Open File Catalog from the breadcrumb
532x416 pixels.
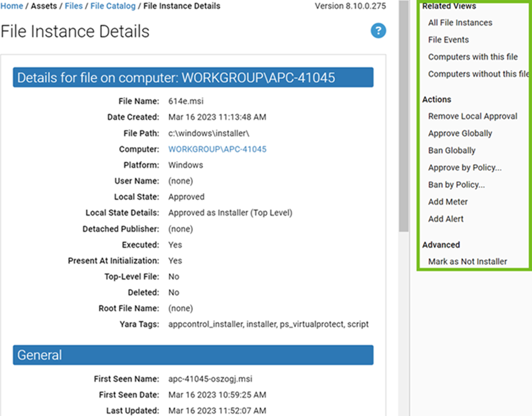[x=113, y=6]
